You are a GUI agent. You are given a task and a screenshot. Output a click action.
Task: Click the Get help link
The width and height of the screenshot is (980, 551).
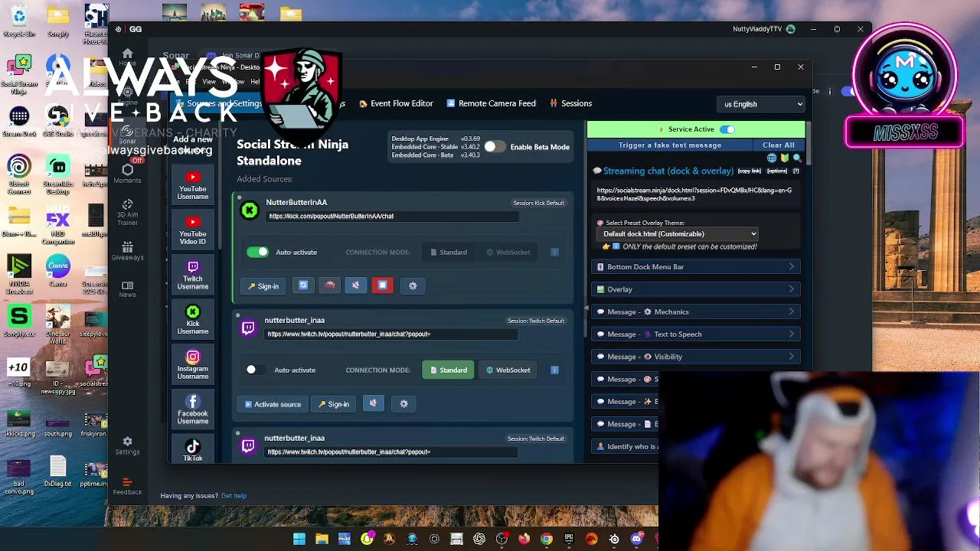pos(234,496)
